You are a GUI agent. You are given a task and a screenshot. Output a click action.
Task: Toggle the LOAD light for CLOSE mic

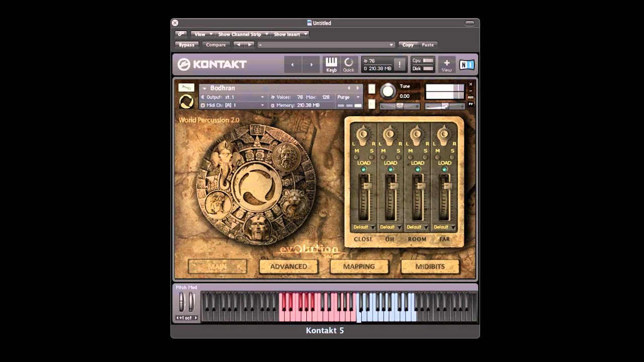[x=364, y=169]
